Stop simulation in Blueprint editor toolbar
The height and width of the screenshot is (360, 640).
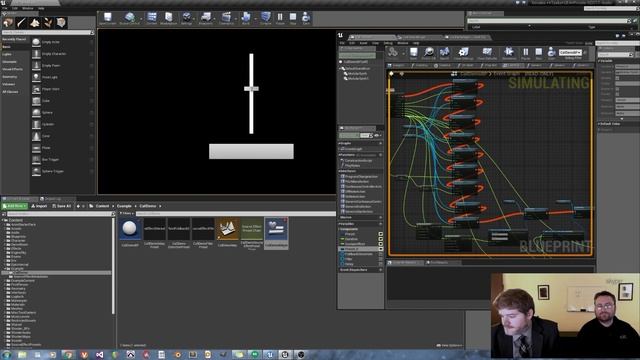[x=538, y=53]
